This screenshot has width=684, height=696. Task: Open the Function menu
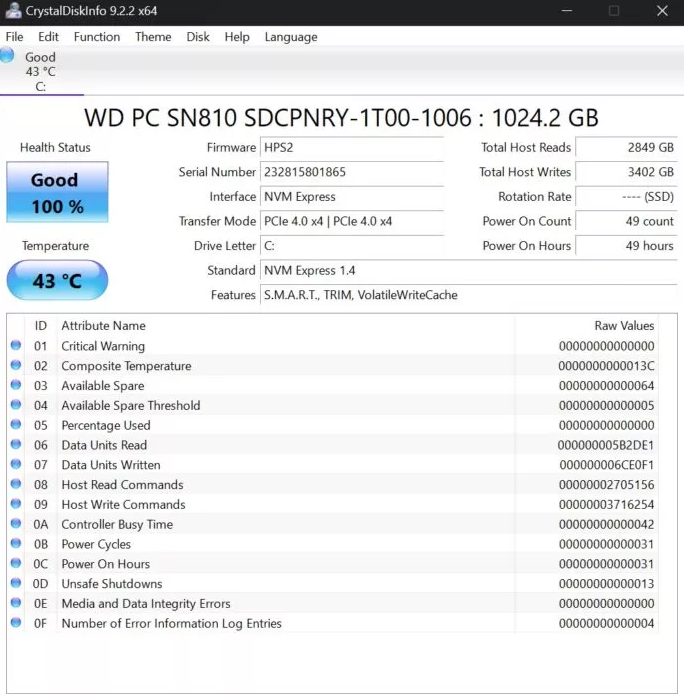[x=97, y=37]
